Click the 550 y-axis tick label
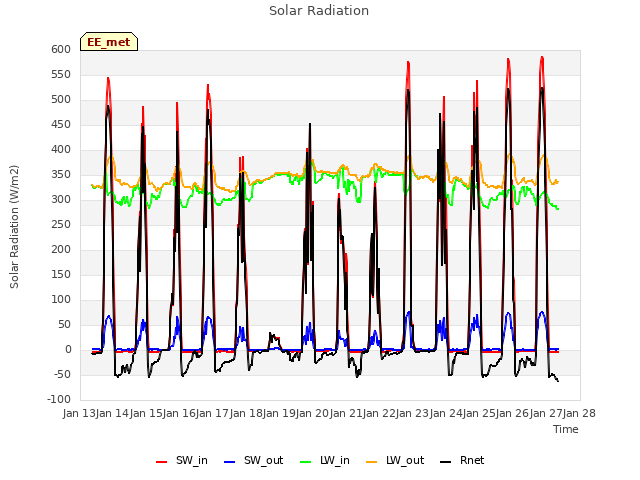This screenshot has height=480, width=640. click(61, 74)
